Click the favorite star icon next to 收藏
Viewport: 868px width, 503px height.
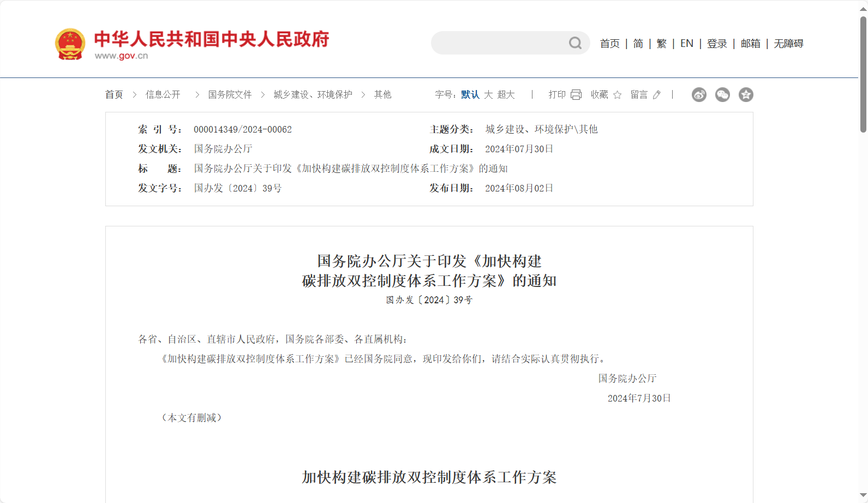coord(618,95)
